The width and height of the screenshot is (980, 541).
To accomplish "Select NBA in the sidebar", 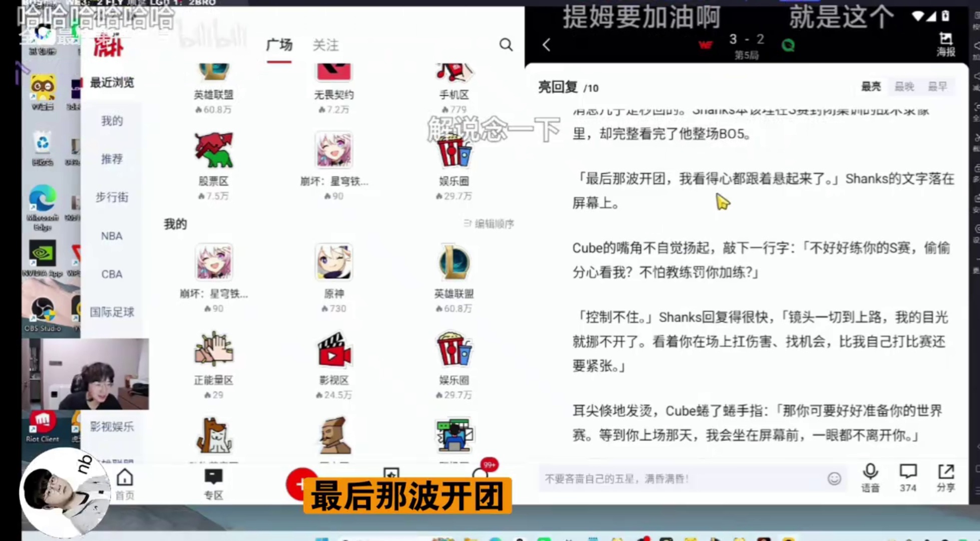I will 112,236.
